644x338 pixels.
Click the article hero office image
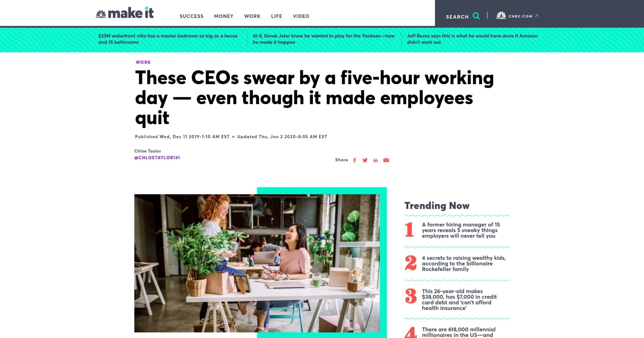tap(257, 263)
